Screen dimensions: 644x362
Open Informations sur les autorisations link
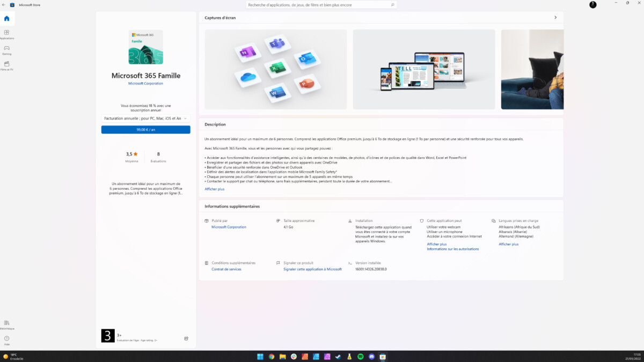tap(453, 249)
